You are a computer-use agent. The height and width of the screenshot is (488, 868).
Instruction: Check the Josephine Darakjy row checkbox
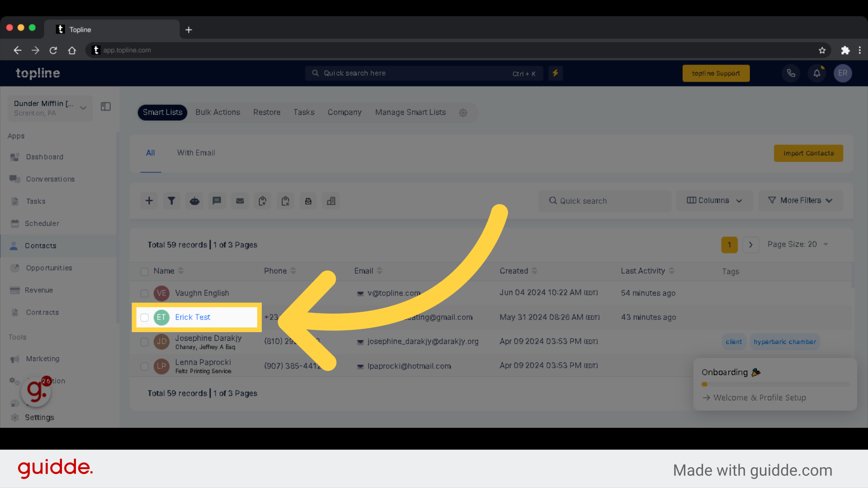click(144, 342)
